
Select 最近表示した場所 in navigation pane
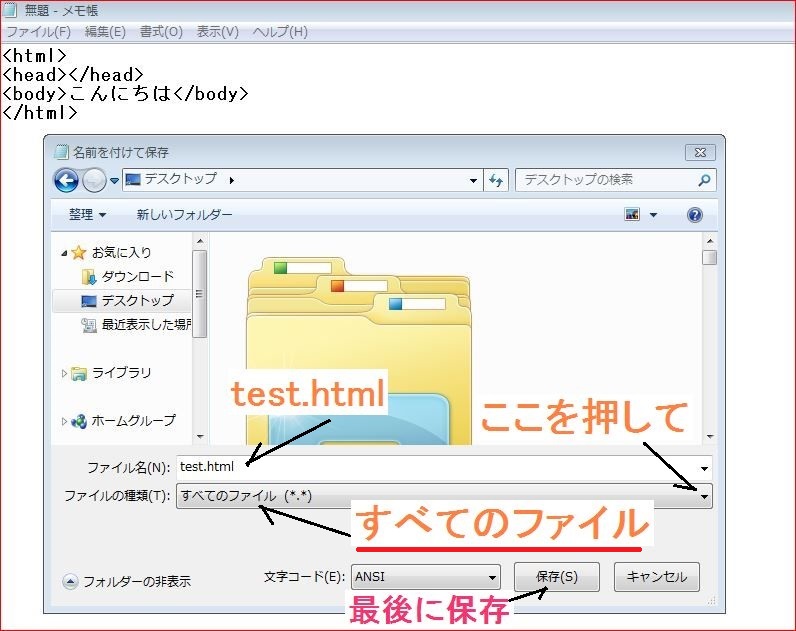[147, 325]
